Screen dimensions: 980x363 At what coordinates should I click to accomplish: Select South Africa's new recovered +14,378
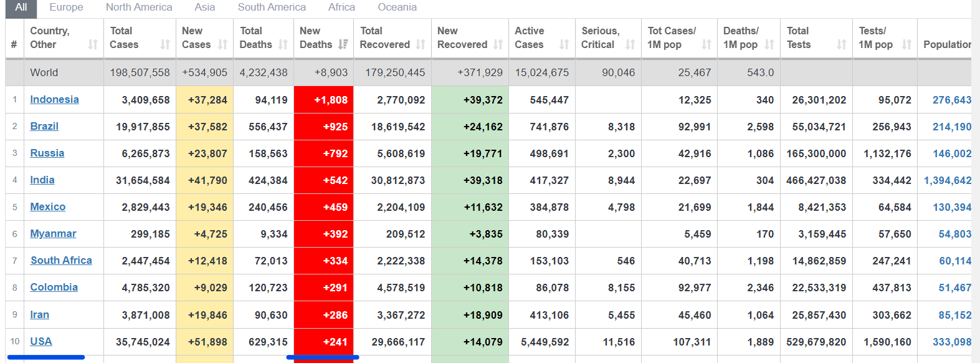(x=470, y=261)
